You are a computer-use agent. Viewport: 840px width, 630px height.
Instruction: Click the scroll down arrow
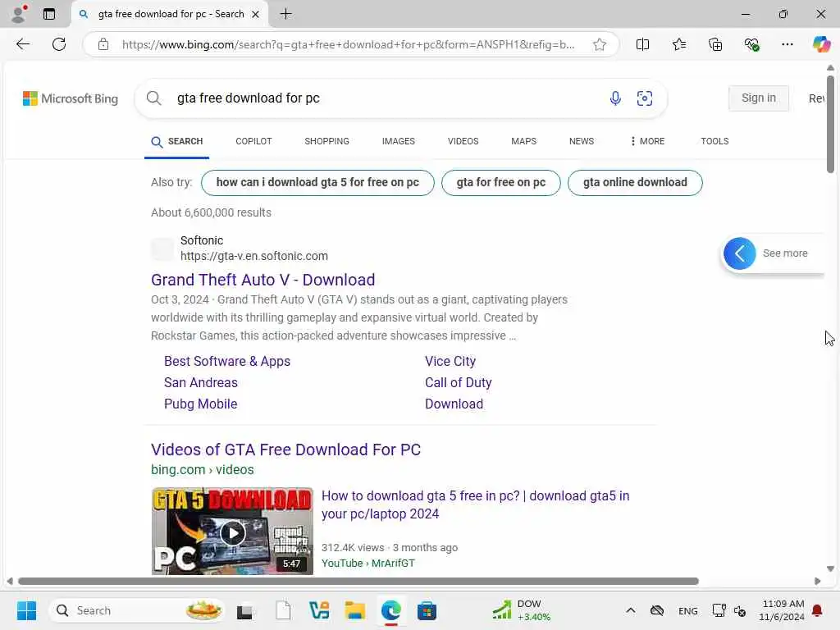[x=830, y=569]
